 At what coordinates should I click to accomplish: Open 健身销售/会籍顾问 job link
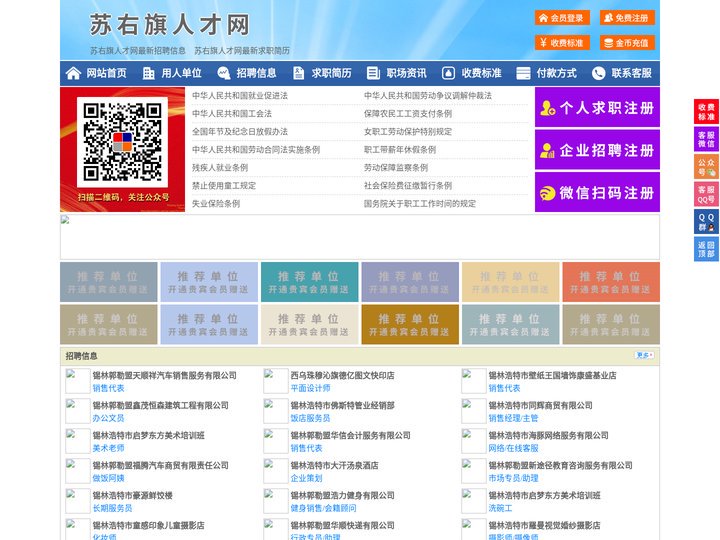(323, 508)
